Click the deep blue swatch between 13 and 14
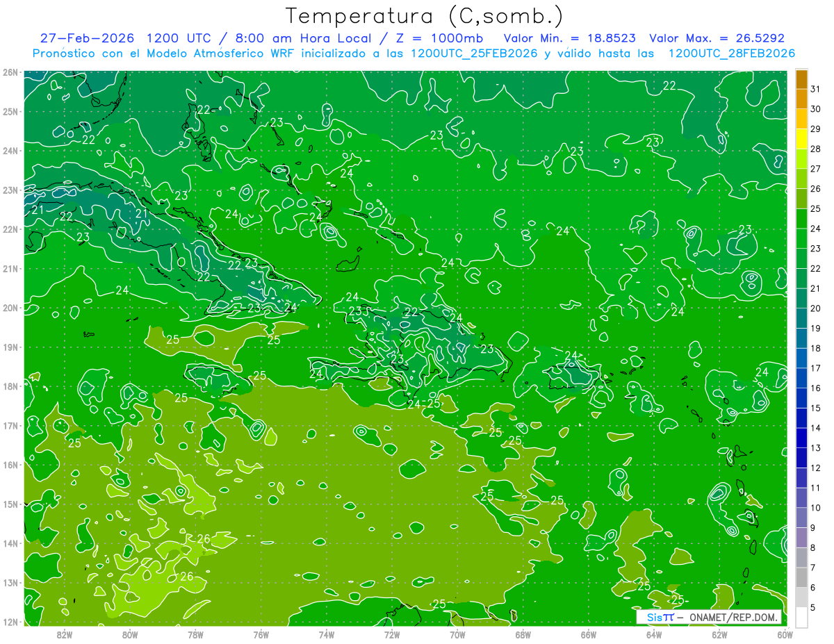 pyautogui.click(x=801, y=438)
